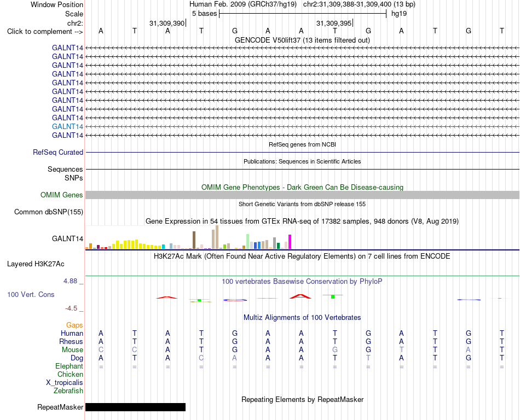Open 100 vertebrates Basewise Conservation by PhyloP title
This screenshot has height=420, width=520.
pos(302,282)
